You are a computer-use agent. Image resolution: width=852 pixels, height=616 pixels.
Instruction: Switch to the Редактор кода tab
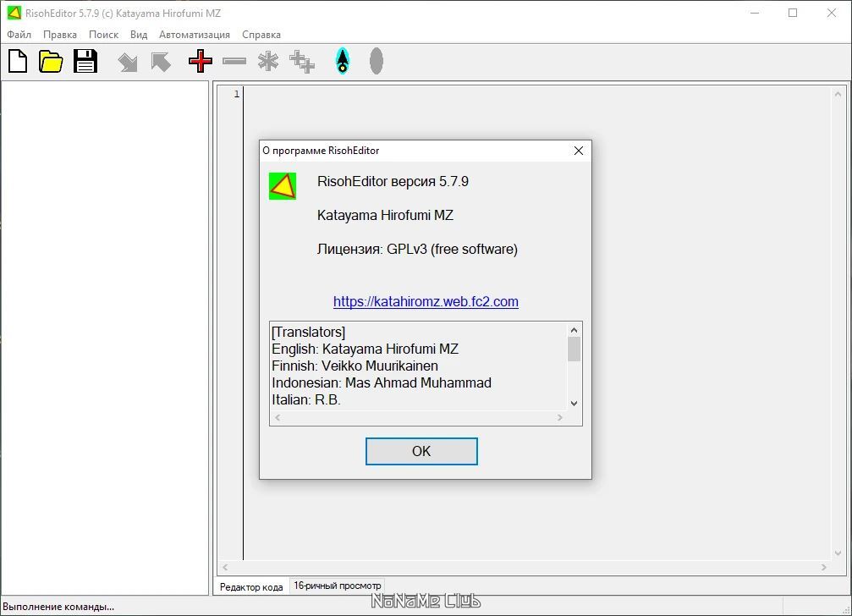click(251, 586)
